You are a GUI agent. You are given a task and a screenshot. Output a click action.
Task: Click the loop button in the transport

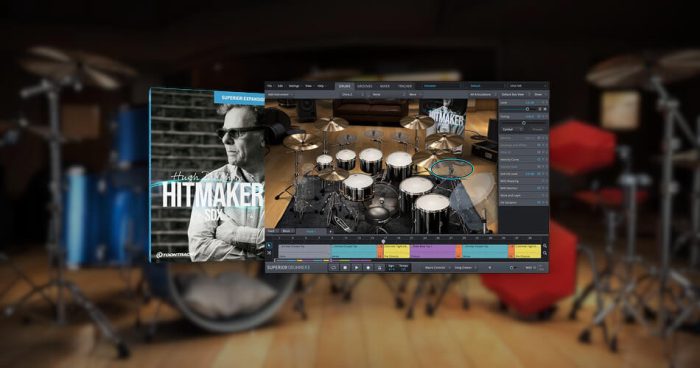click(x=333, y=268)
